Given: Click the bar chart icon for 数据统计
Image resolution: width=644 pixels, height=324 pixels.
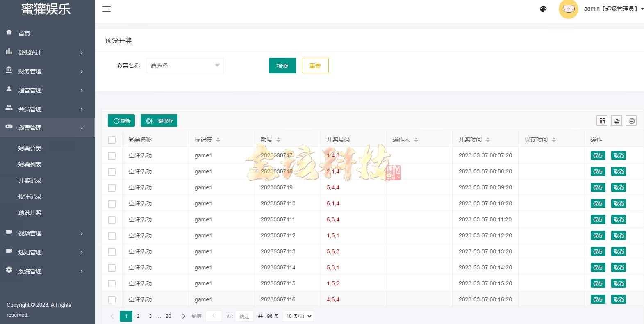Looking at the screenshot, I should click(9, 51).
